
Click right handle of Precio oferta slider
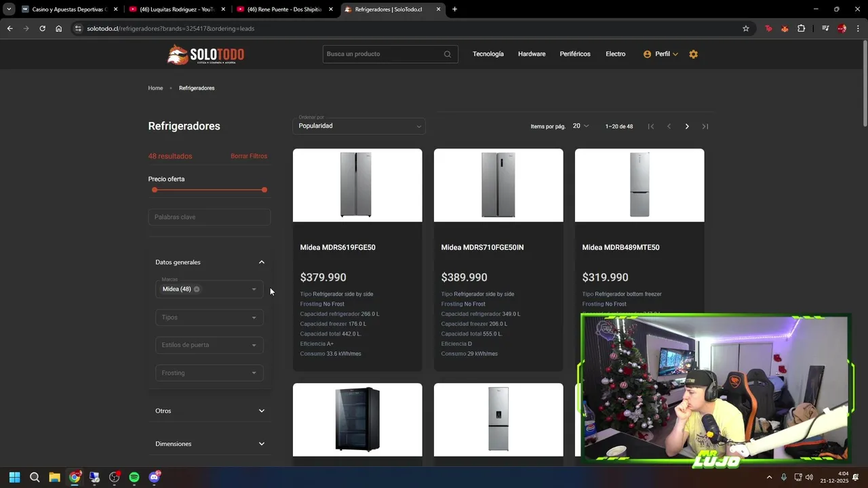tap(264, 190)
